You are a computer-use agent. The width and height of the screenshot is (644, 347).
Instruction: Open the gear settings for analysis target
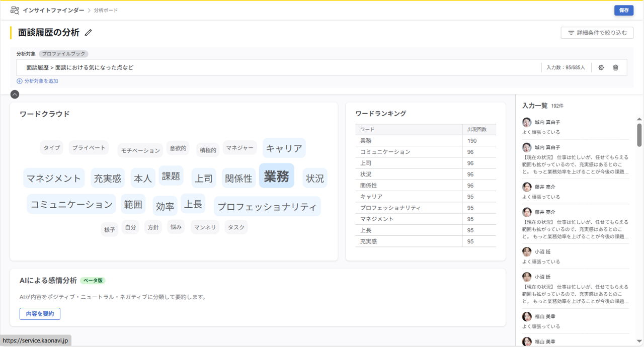[601, 67]
